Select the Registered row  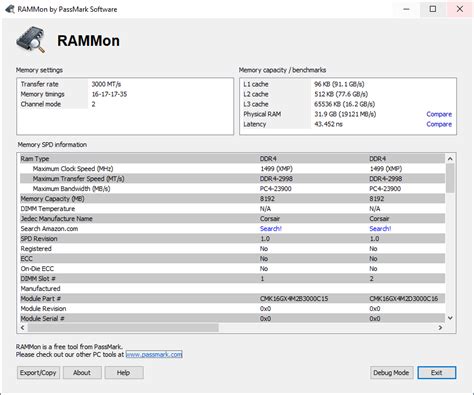tap(232, 249)
